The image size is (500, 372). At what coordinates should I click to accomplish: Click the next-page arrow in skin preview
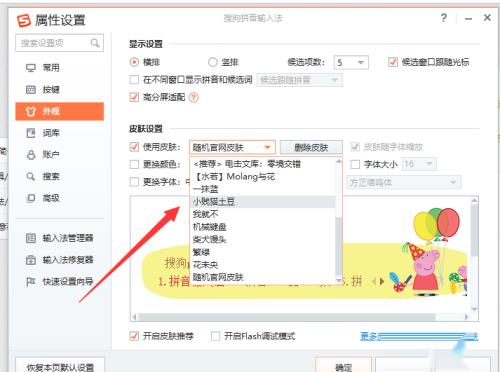click(382, 282)
